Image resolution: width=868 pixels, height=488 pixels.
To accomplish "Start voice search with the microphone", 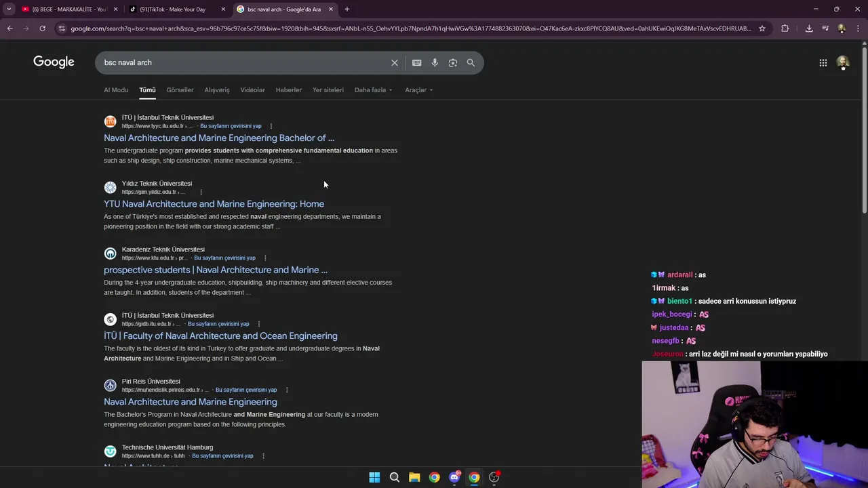I will click(435, 62).
